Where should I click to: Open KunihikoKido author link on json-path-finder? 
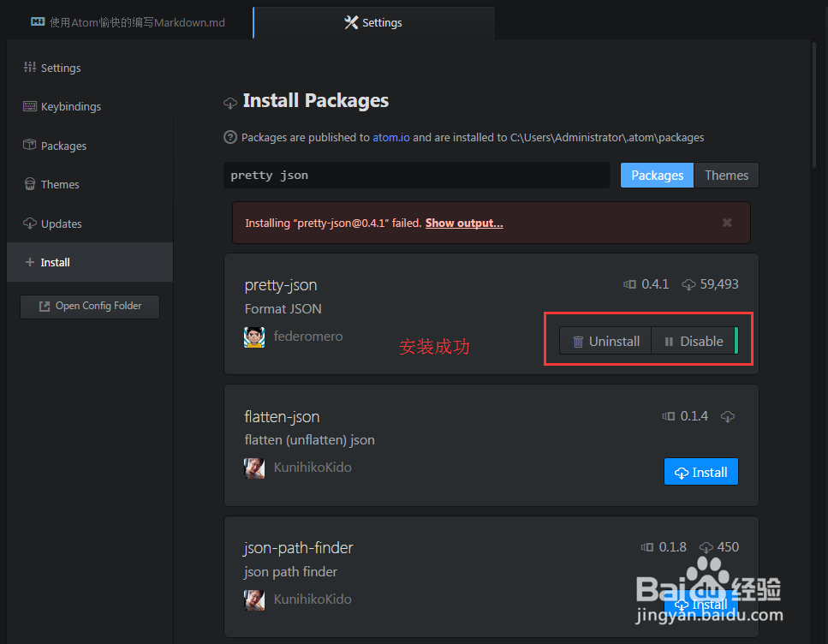pyautogui.click(x=313, y=599)
